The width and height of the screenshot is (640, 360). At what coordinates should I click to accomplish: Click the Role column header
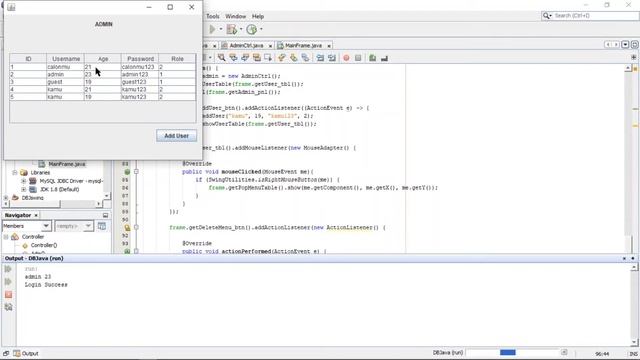(177, 59)
